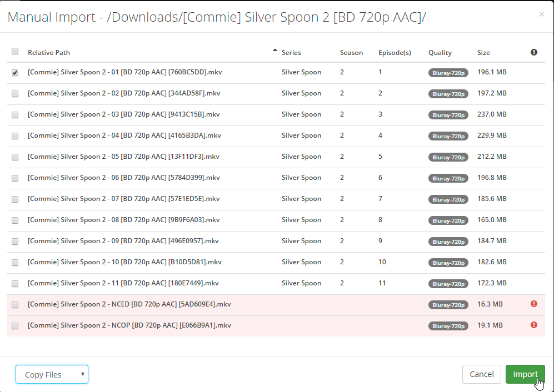Click the Bluray-720p badge for episode 05
This screenshot has height=392, width=554.
click(x=448, y=157)
